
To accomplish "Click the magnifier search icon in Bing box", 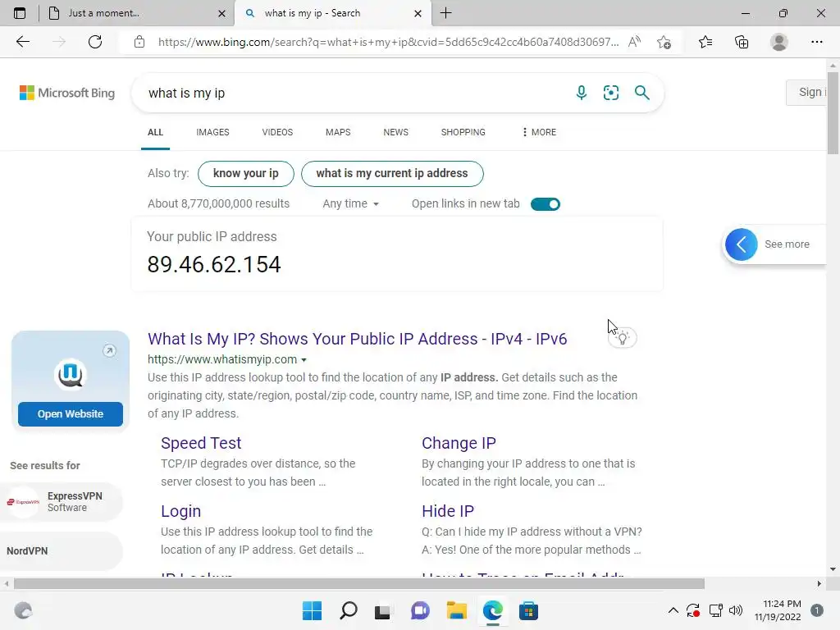I will coord(641,93).
